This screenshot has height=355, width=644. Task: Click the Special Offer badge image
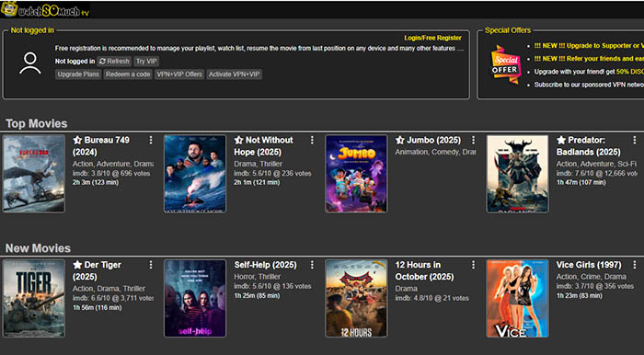point(506,64)
